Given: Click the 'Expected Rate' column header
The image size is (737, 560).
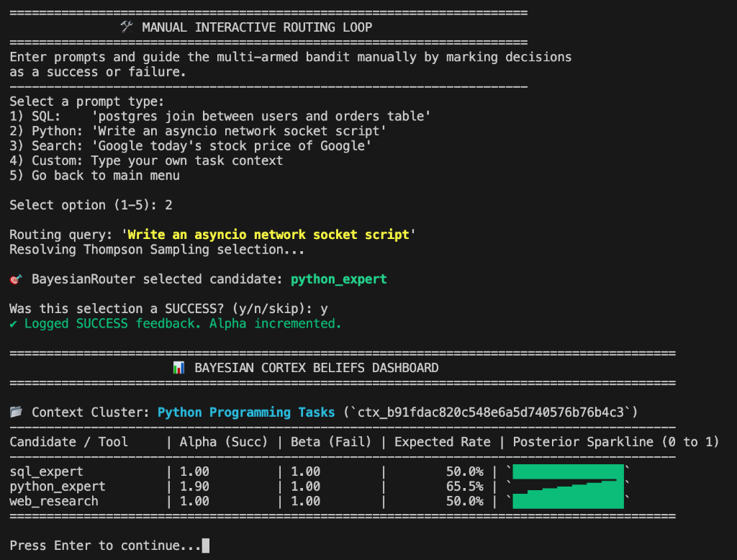Looking at the screenshot, I should (x=443, y=442).
